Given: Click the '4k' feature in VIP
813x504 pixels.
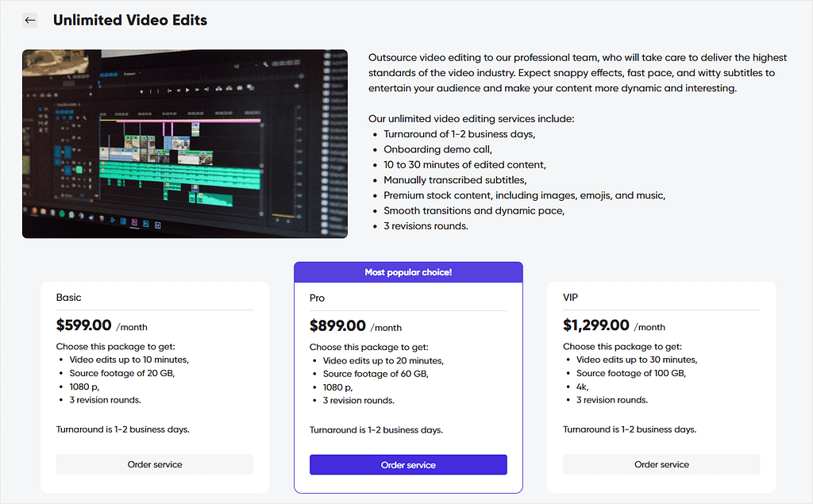Looking at the screenshot, I should coord(582,387).
